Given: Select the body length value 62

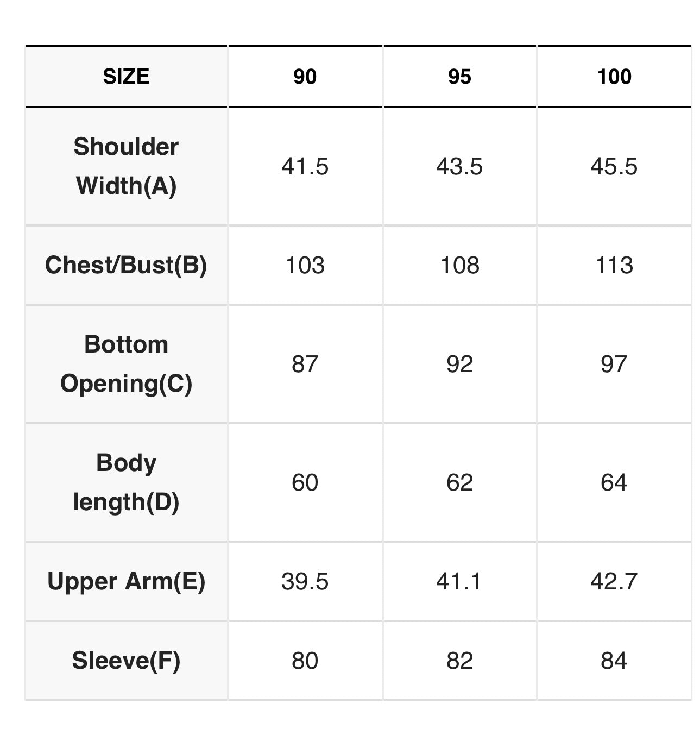Looking at the screenshot, I should coord(459,482).
